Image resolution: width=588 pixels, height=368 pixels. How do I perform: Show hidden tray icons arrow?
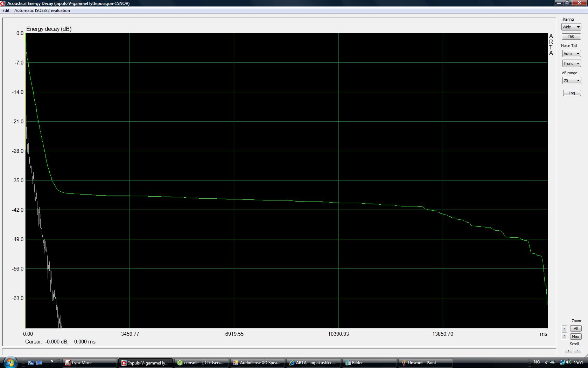coord(546,363)
